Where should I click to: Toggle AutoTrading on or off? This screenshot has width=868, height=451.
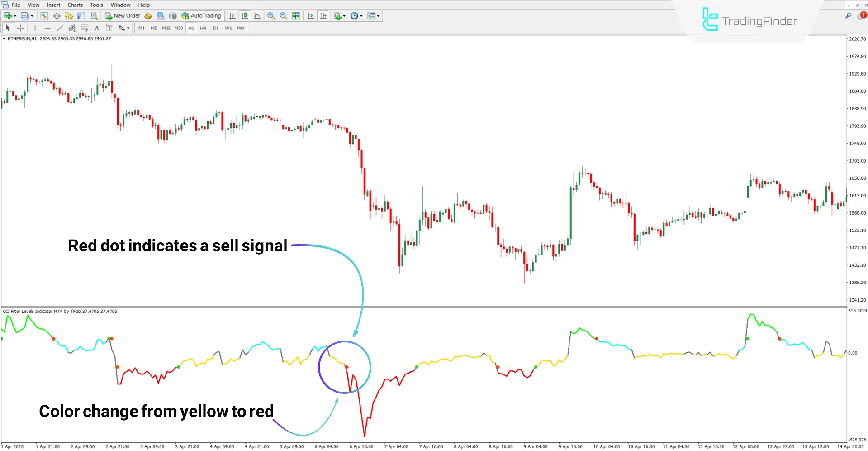point(201,15)
